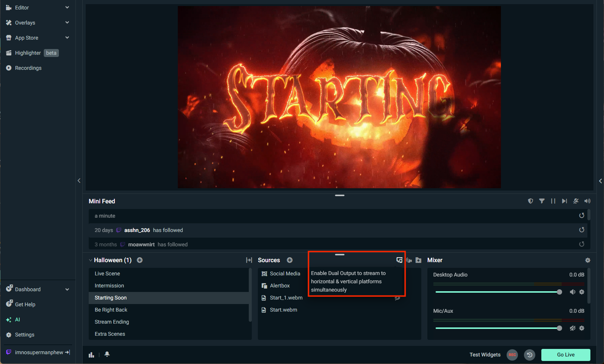Image resolution: width=604 pixels, height=364 pixels.
Task: Skip the alert in Mini Feed
Action: coord(564,201)
